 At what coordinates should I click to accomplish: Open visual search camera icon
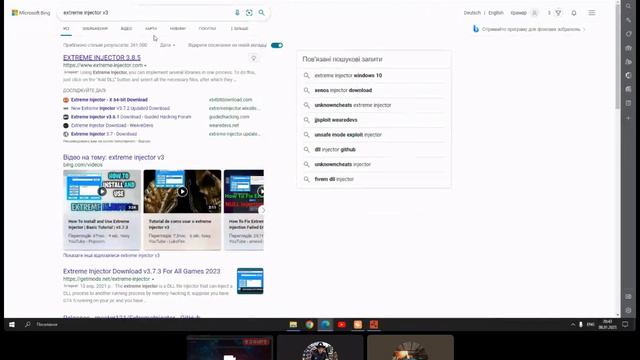click(249, 13)
